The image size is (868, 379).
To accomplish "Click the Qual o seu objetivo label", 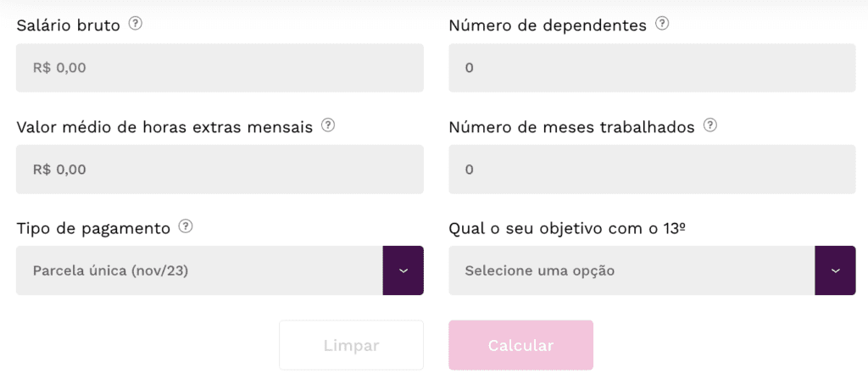I will point(567,228).
